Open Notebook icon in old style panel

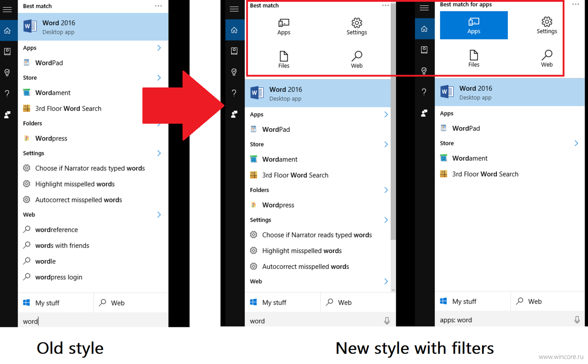point(7,51)
